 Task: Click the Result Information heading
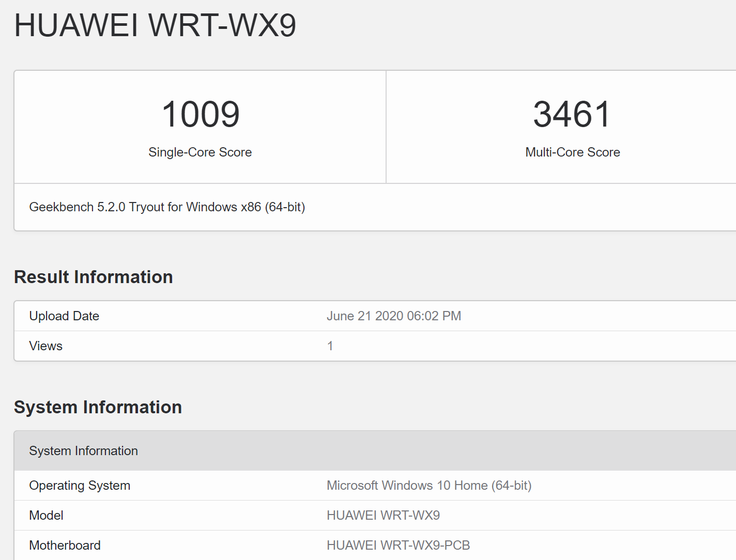pos(93,277)
